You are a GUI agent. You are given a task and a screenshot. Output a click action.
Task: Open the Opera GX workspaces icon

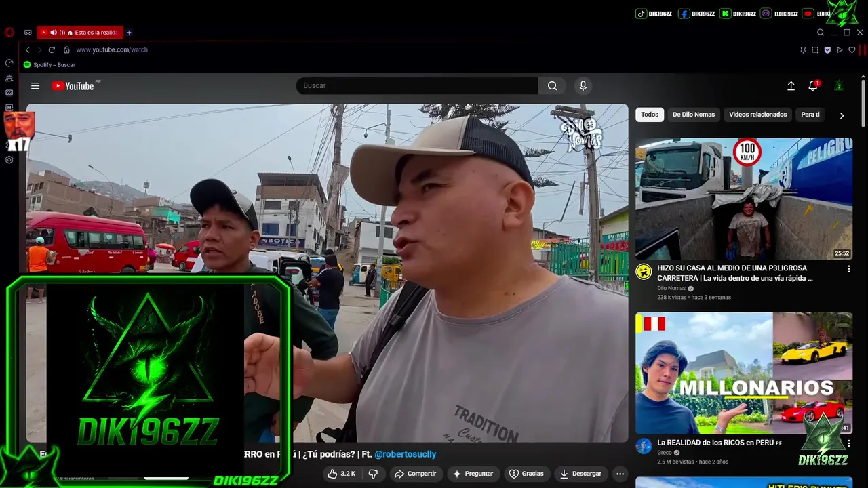28,32
